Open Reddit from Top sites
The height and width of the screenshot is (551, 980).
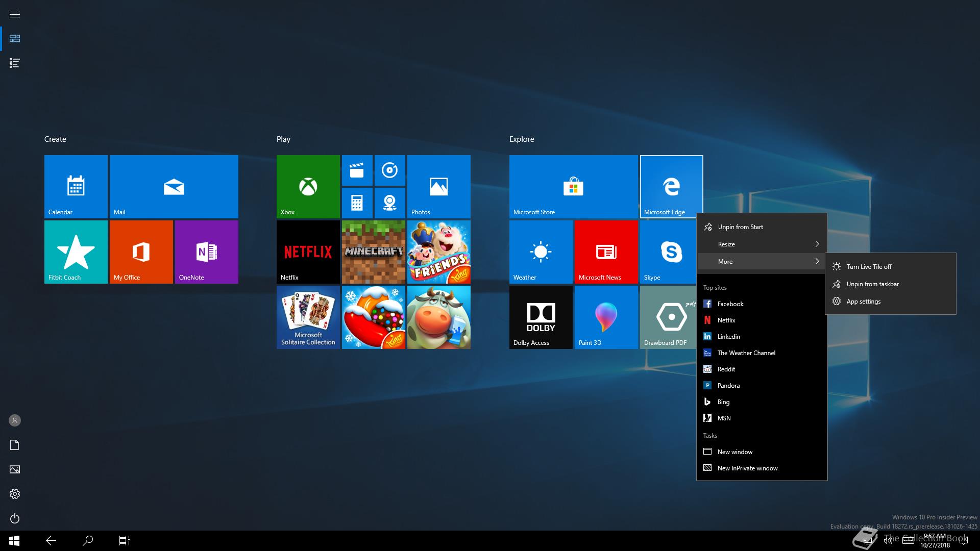point(762,369)
